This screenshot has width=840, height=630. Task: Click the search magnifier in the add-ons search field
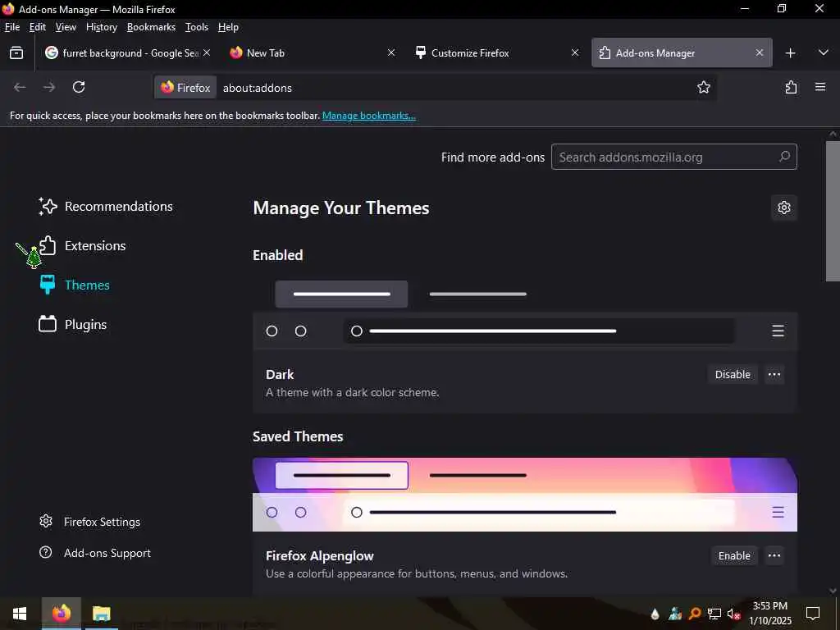click(x=784, y=157)
